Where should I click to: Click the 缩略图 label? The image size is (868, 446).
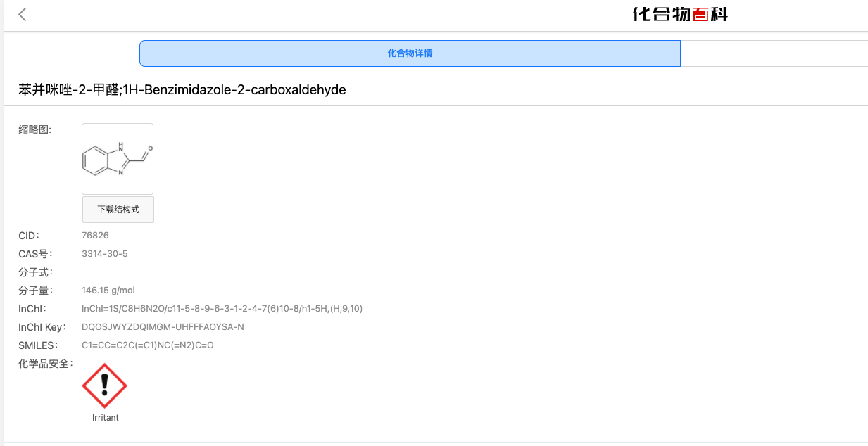point(35,129)
